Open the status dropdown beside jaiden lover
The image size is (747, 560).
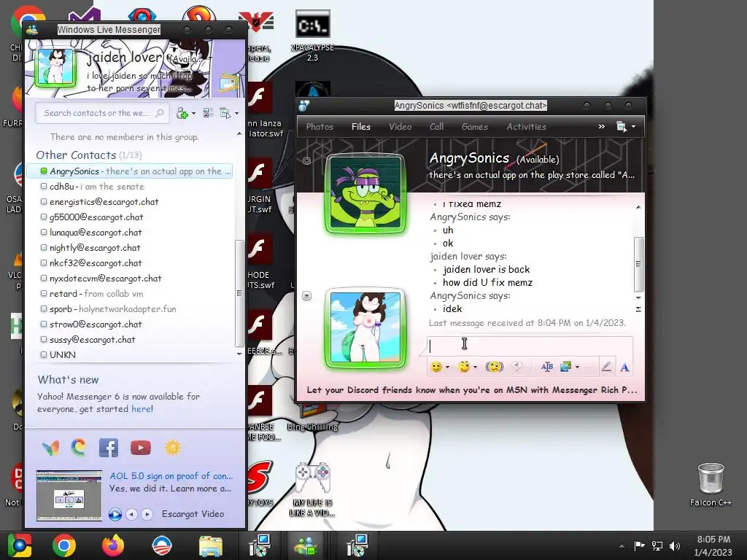tap(209, 58)
